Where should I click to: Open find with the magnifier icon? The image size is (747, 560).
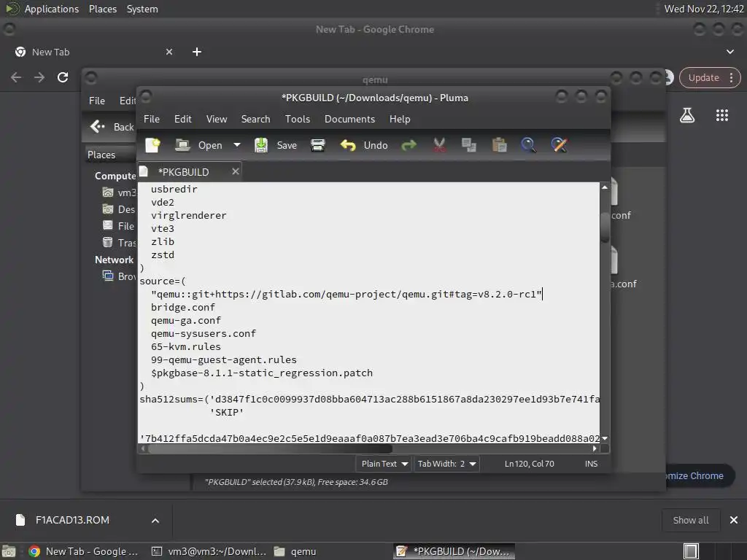[x=528, y=145]
